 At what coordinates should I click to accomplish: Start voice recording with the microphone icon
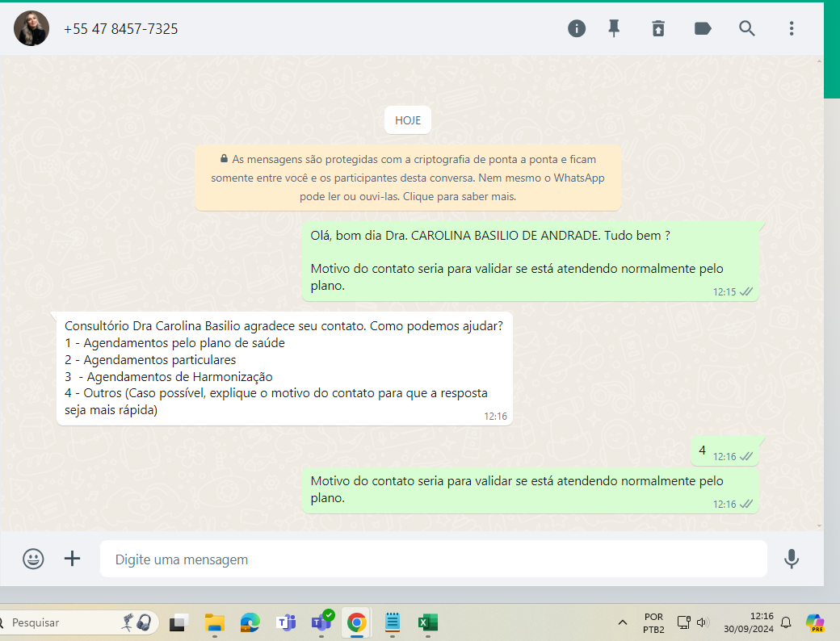point(792,559)
